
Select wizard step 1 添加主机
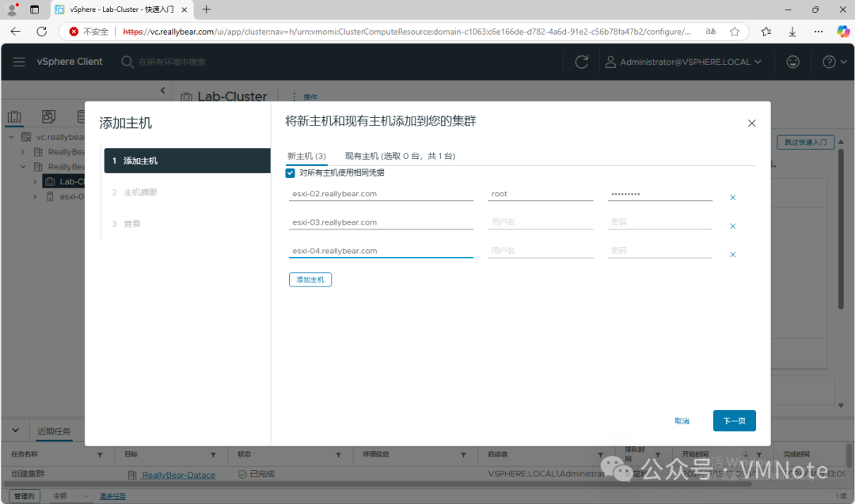click(x=187, y=161)
